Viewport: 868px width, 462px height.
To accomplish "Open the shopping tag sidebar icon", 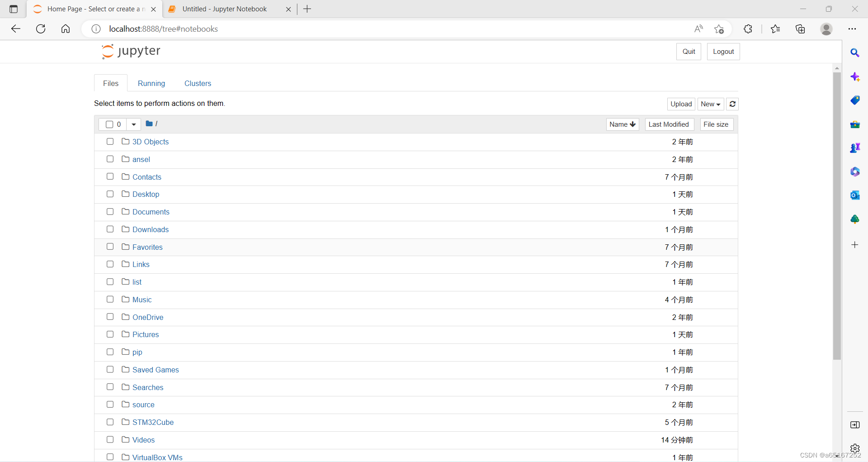I will point(855,100).
